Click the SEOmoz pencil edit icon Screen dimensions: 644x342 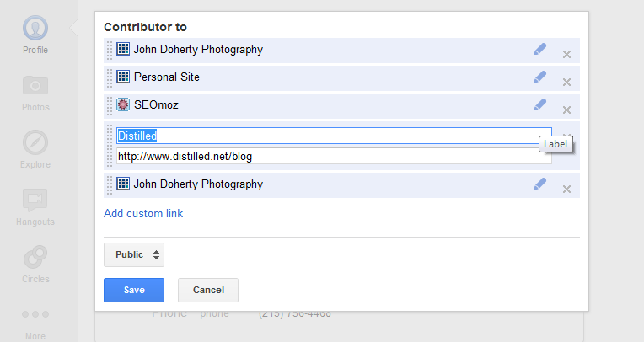click(540, 104)
